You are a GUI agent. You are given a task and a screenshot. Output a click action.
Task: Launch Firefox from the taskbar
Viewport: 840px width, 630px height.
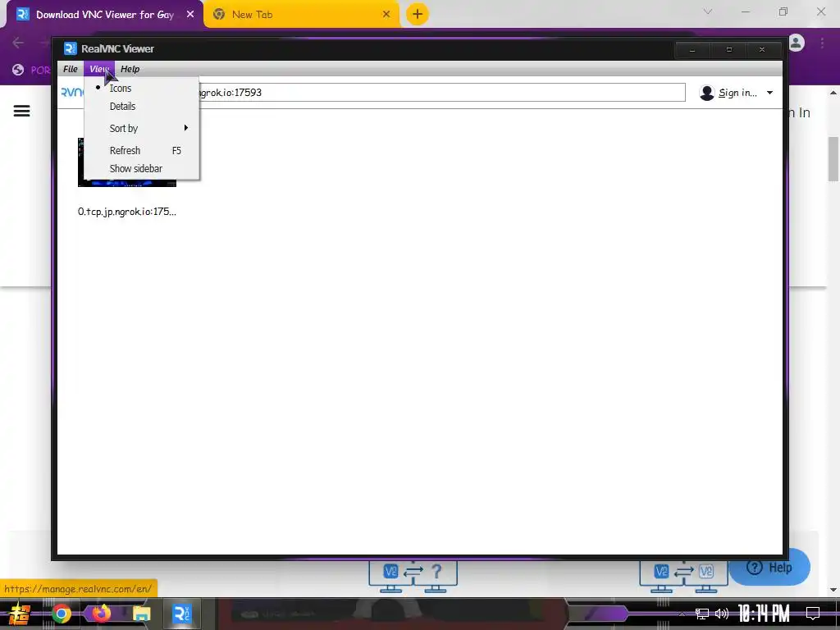click(101, 614)
